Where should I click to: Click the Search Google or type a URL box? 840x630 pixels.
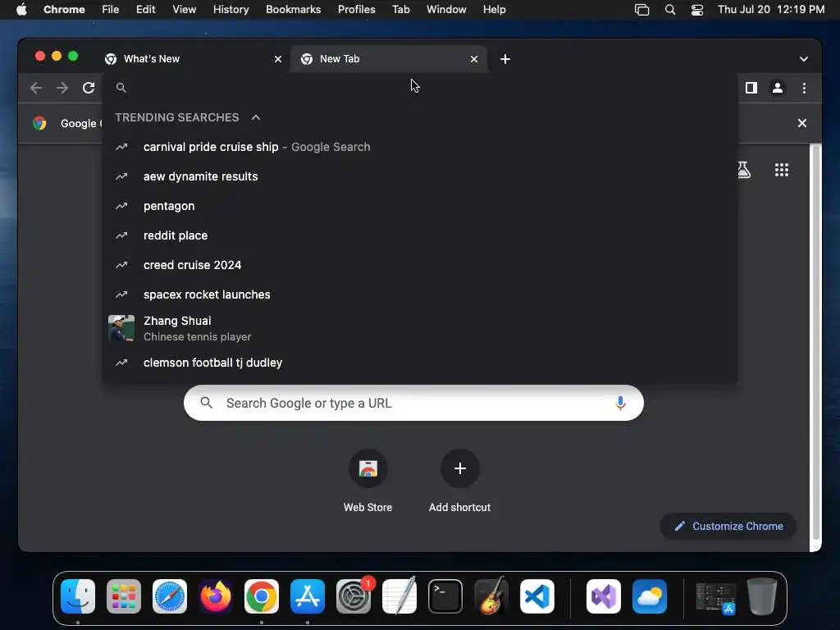click(413, 403)
